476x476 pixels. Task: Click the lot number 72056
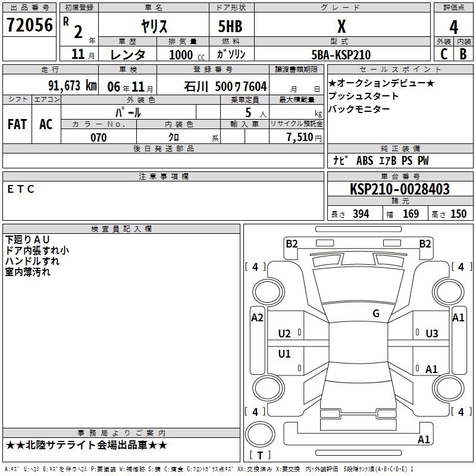[x=29, y=25]
